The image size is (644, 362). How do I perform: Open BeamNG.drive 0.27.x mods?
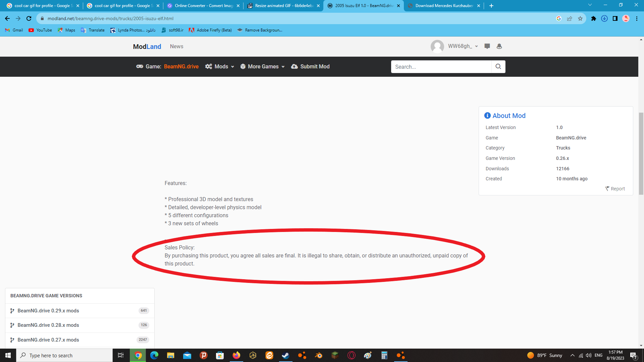[x=80, y=340]
